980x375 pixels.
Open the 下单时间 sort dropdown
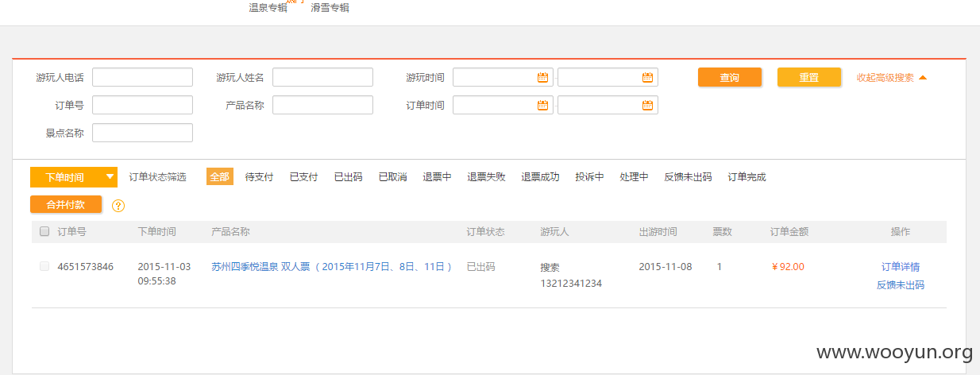[74, 177]
